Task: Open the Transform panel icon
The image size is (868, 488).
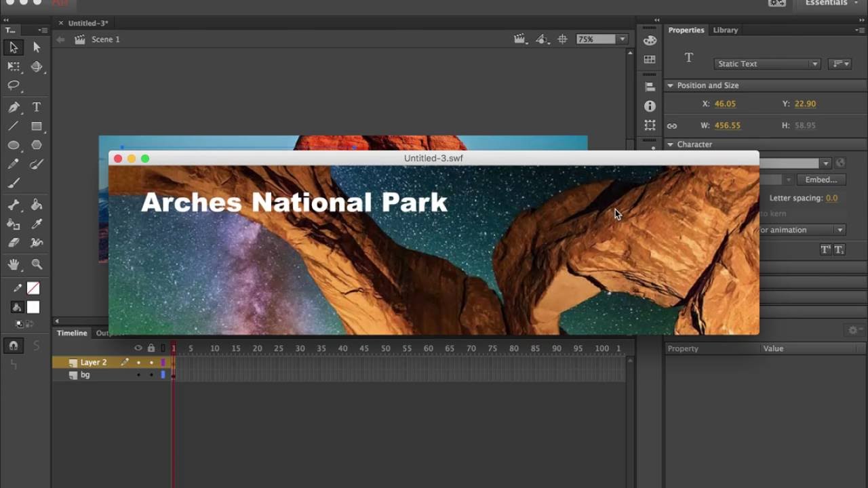Action: [x=650, y=125]
